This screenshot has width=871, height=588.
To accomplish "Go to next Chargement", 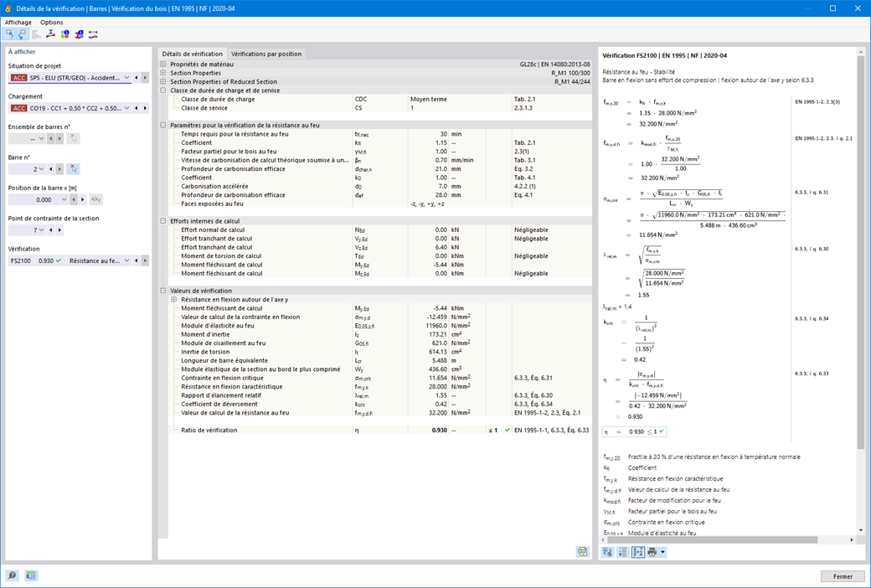I will [x=145, y=108].
